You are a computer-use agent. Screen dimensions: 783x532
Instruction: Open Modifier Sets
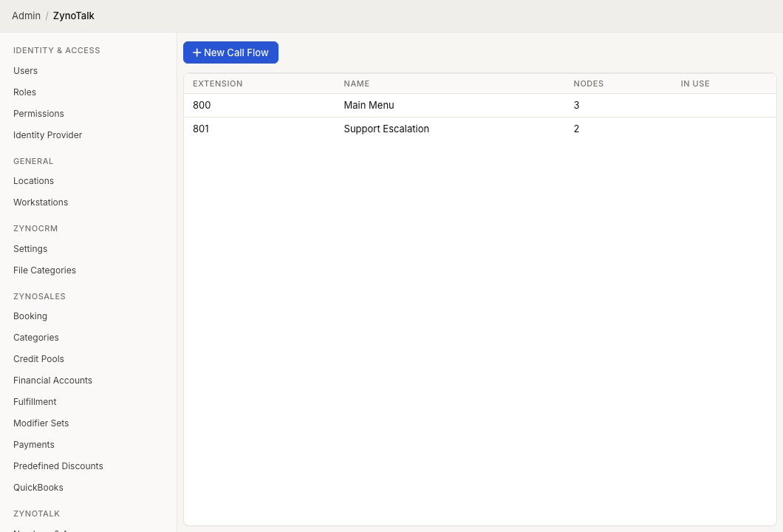(41, 423)
